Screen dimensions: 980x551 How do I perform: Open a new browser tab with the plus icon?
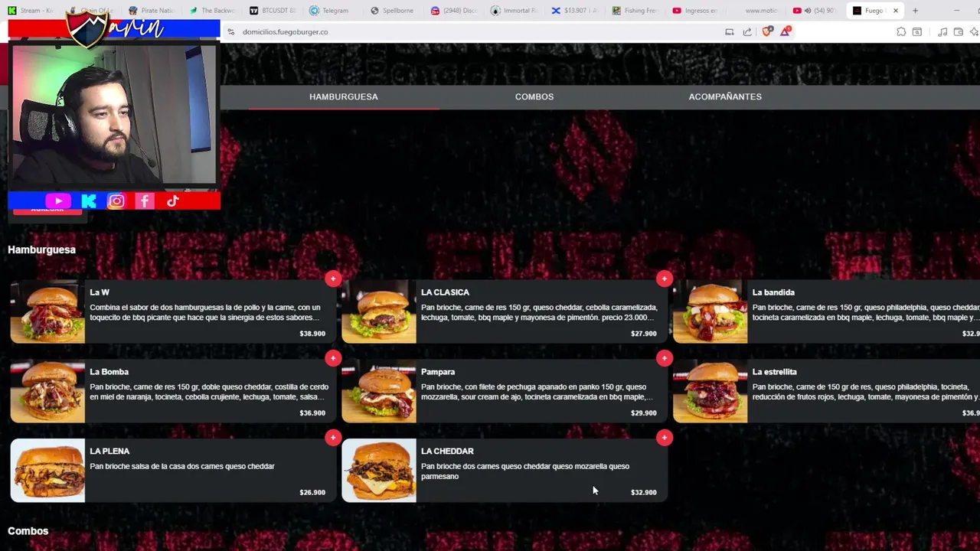click(915, 11)
